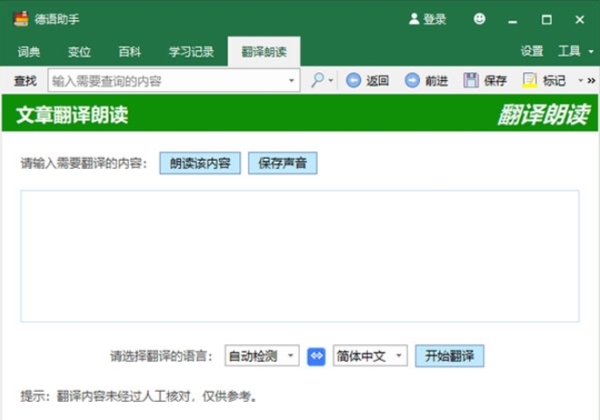
Task: Close the 德语助手 window
Action: click(580, 20)
